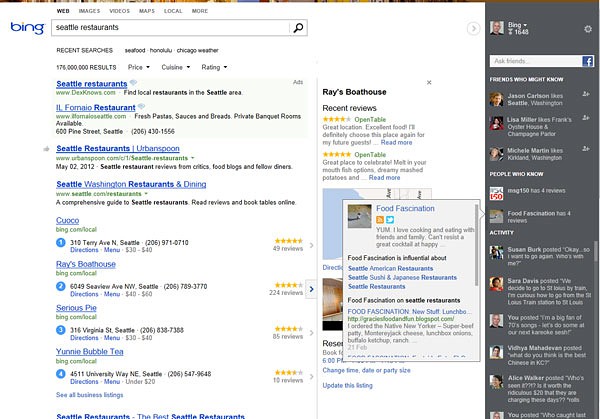
Task: Click Food Fascination Twitter icon
Action: [391, 218]
